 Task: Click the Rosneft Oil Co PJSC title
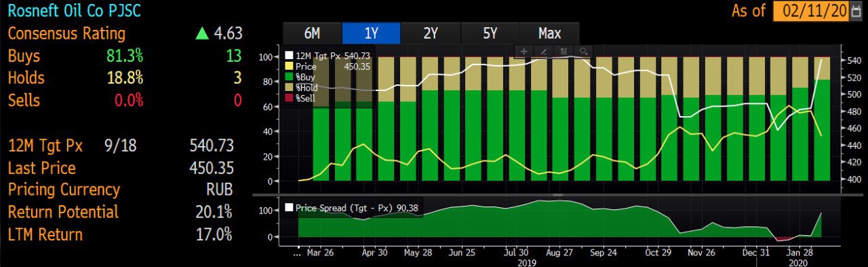(x=75, y=12)
